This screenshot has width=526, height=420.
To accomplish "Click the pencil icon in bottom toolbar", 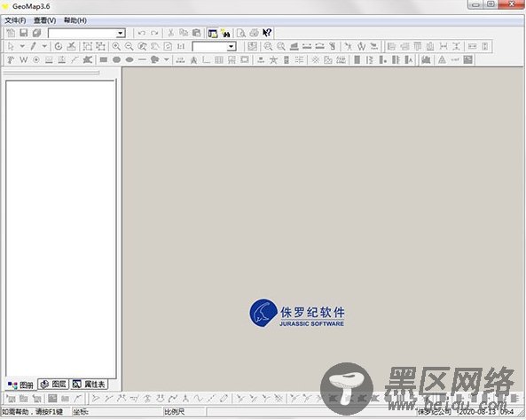I will [224, 399].
